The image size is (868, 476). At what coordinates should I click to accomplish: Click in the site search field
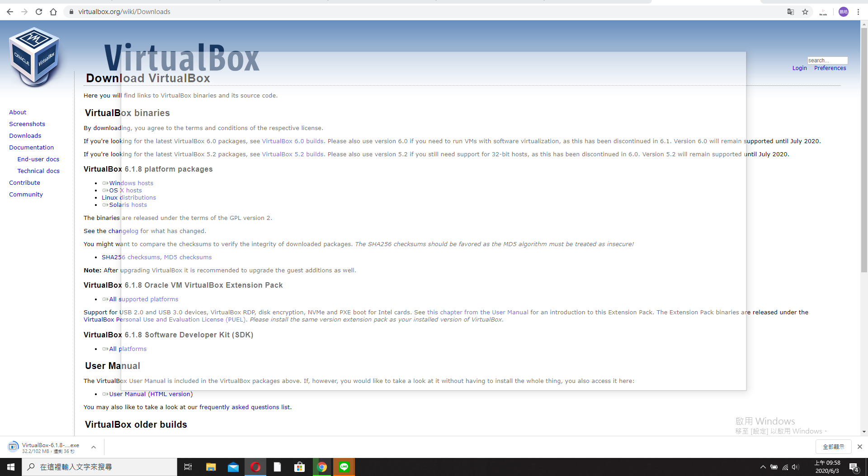(x=827, y=61)
